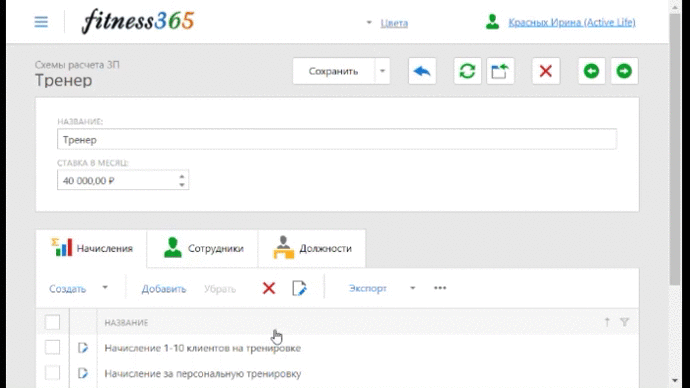Click the blue back arrow button
This screenshot has height=388, width=690.
[422, 71]
